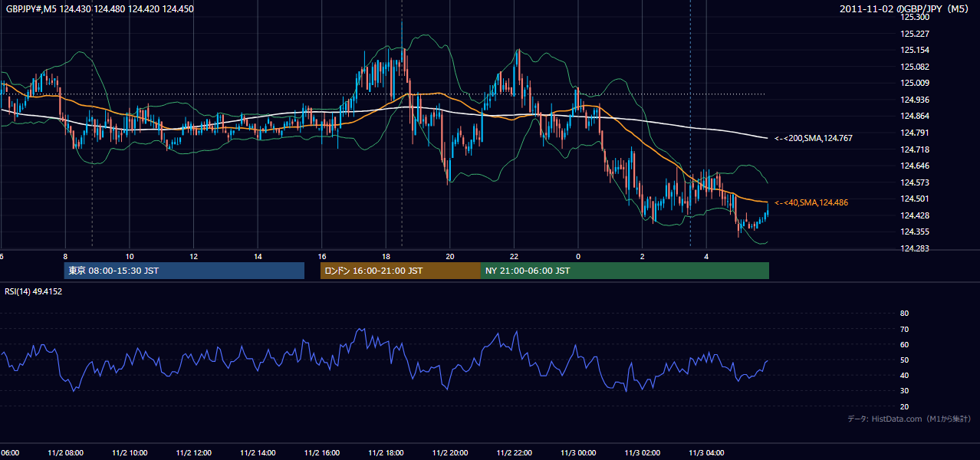This screenshot has height=460, width=980.
Task: Click hour tick 22 below the price chart
Action: point(514,256)
